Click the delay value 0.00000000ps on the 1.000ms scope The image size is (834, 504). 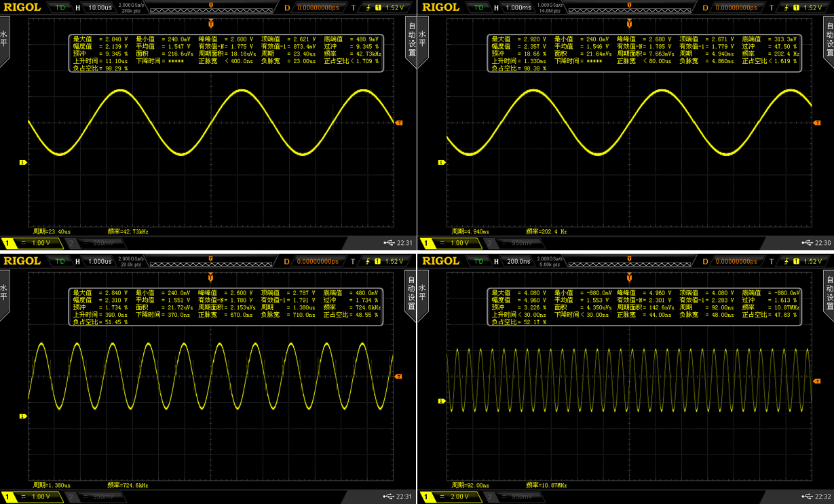pyautogui.click(x=738, y=7)
